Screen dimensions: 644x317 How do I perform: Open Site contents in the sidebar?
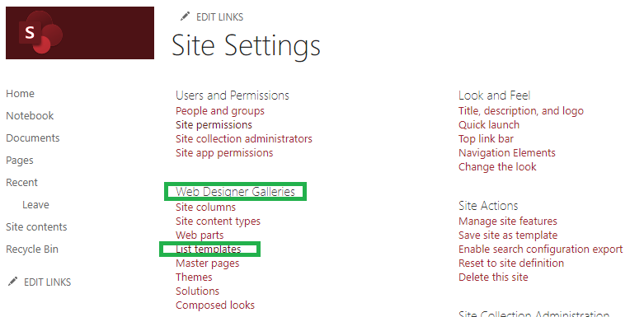pos(36,226)
